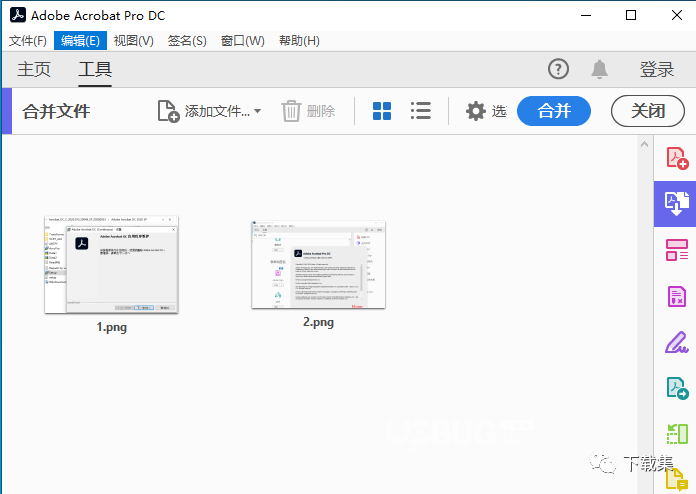The height and width of the screenshot is (494, 696).
Task: Click the 1.png file name
Action: pos(112,327)
